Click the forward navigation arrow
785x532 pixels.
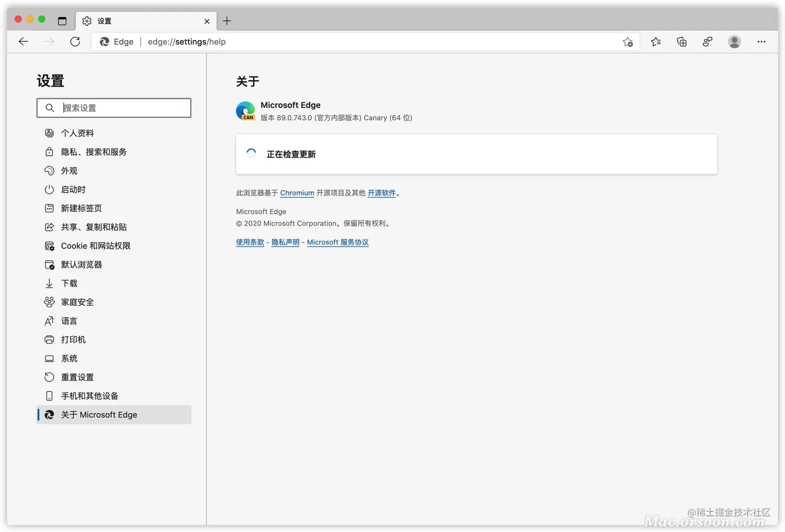pyautogui.click(x=49, y=42)
